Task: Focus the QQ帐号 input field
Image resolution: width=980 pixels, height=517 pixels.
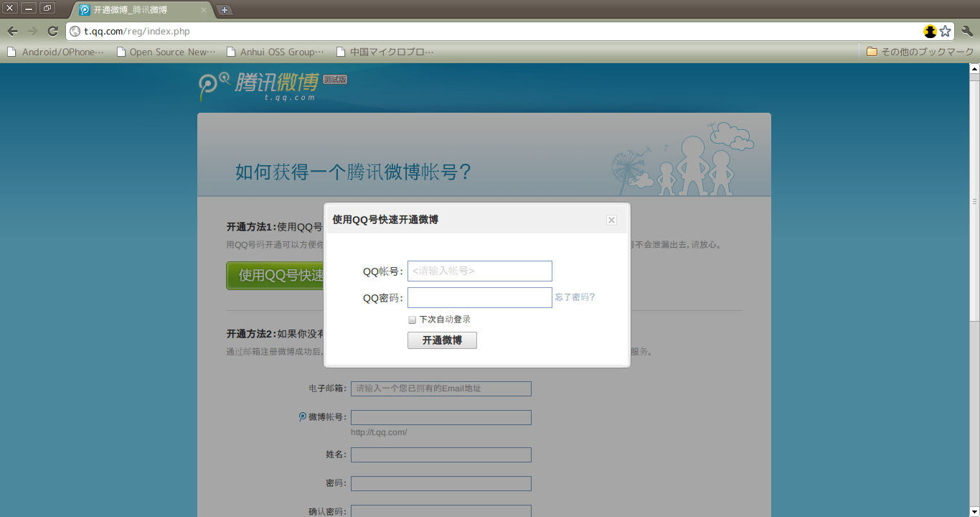Action: [480, 271]
